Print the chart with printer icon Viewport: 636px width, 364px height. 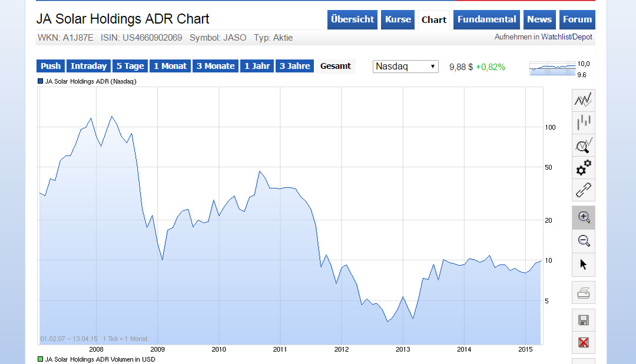[584, 293]
